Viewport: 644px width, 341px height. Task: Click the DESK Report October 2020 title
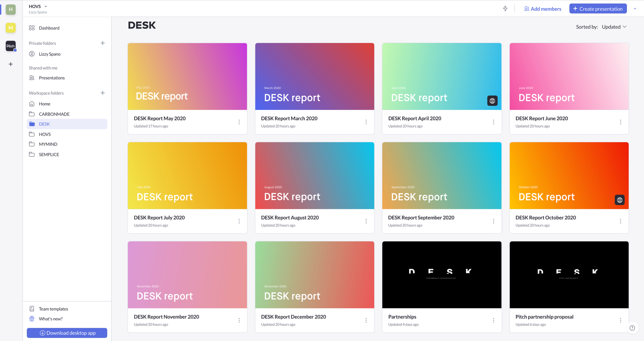(x=546, y=218)
